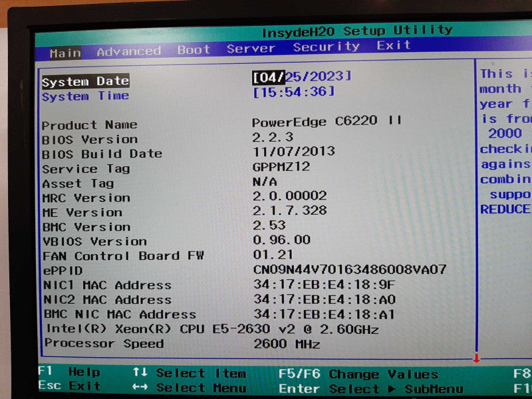532x399 pixels.
Task: Click PowerEdge C6220 II value
Action: coord(327,121)
